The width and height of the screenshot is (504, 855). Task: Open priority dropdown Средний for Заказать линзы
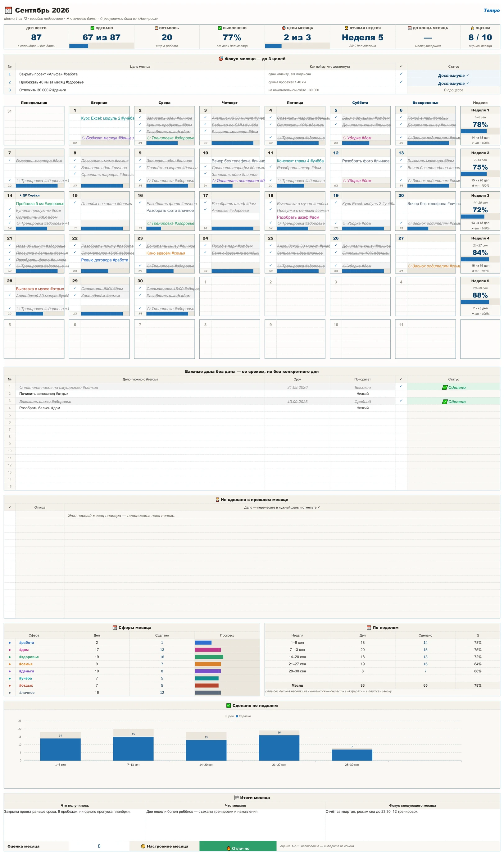362,402
